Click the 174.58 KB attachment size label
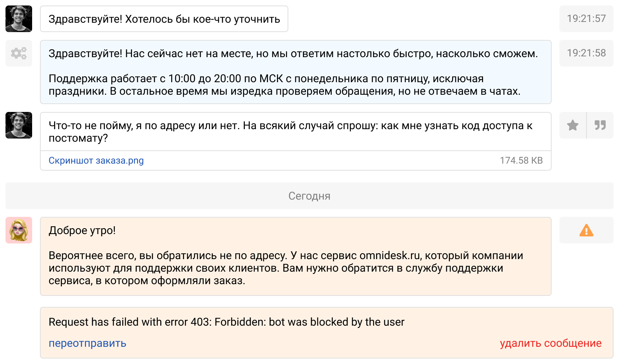 (x=521, y=160)
